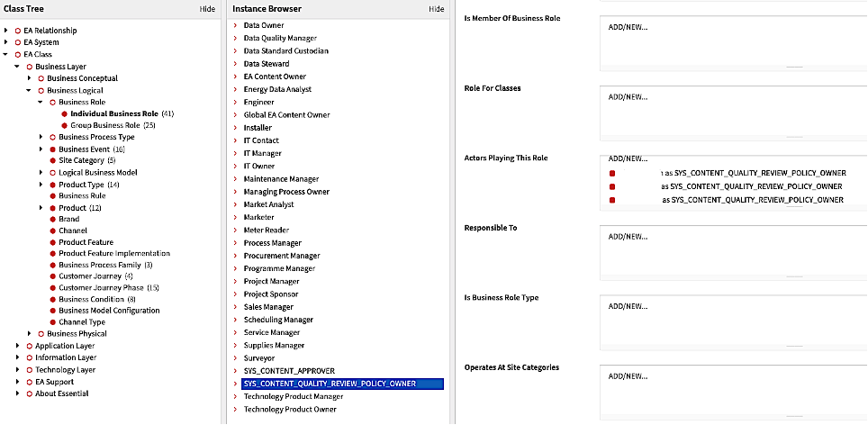Open Procurement Manager instance
Image resolution: width=868 pixels, height=425 pixels.
click(282, 256)
